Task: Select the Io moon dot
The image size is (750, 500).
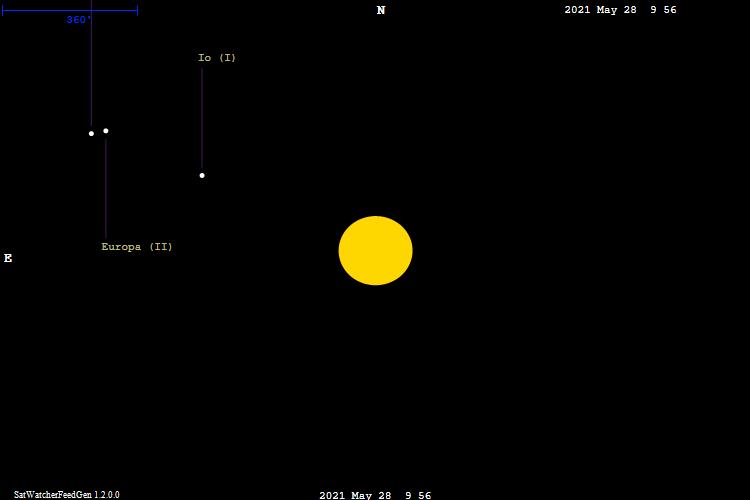Action: pyautogui.click(x=202, y=175)
